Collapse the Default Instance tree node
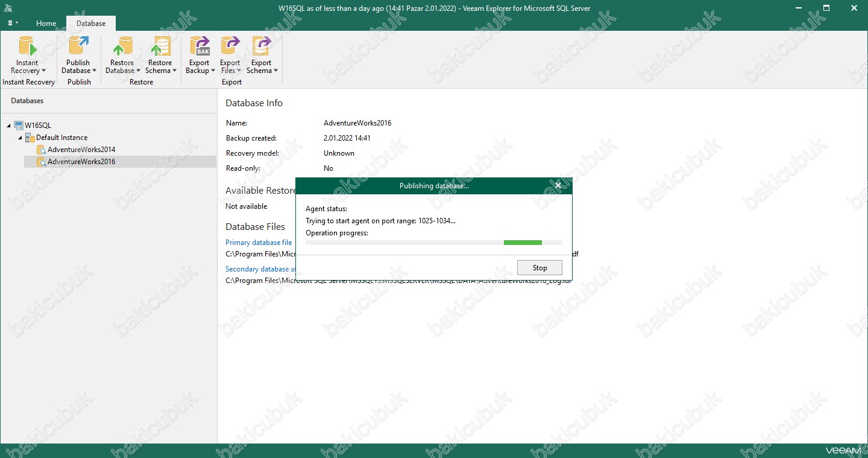 click(x=20, y=138)
